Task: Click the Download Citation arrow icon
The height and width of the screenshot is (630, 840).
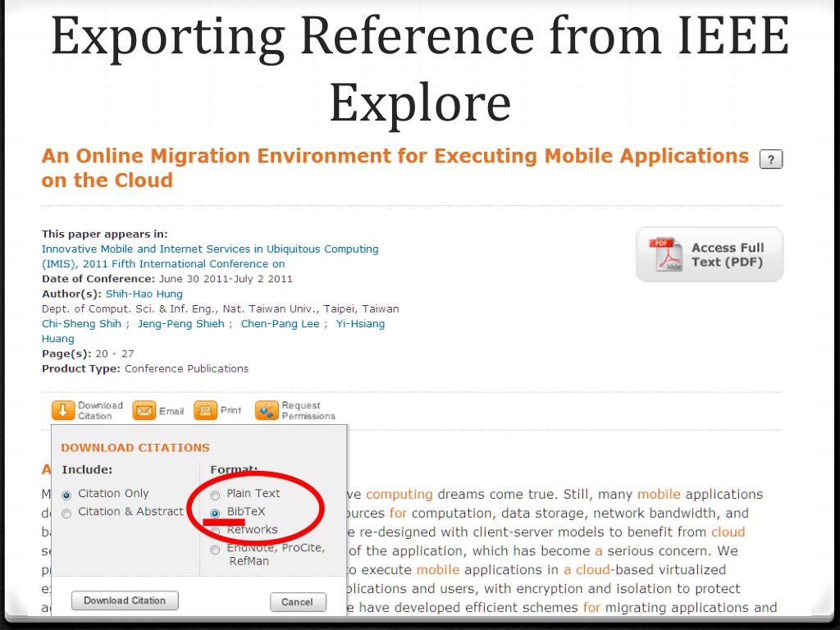Action: [63, 410]
